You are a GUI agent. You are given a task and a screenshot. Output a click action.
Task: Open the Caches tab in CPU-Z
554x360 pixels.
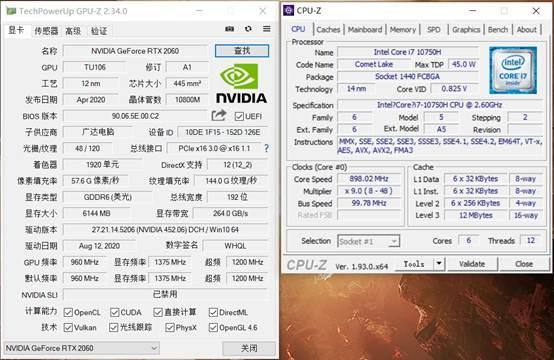coord(328,30)
